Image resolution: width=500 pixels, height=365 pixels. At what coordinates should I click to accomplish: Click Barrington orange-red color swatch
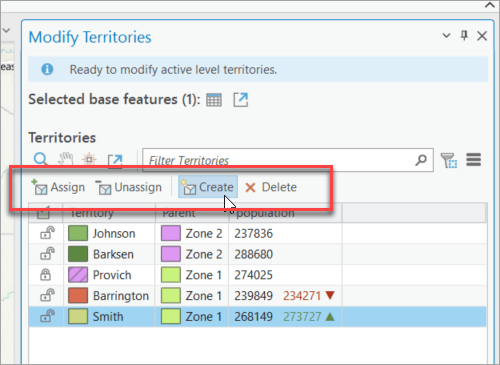(x=78, y=295)
